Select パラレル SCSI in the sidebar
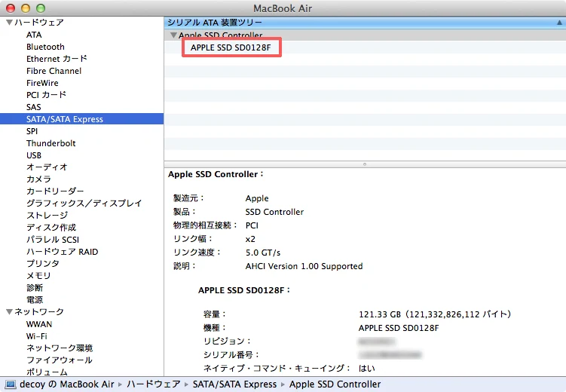 53,240
